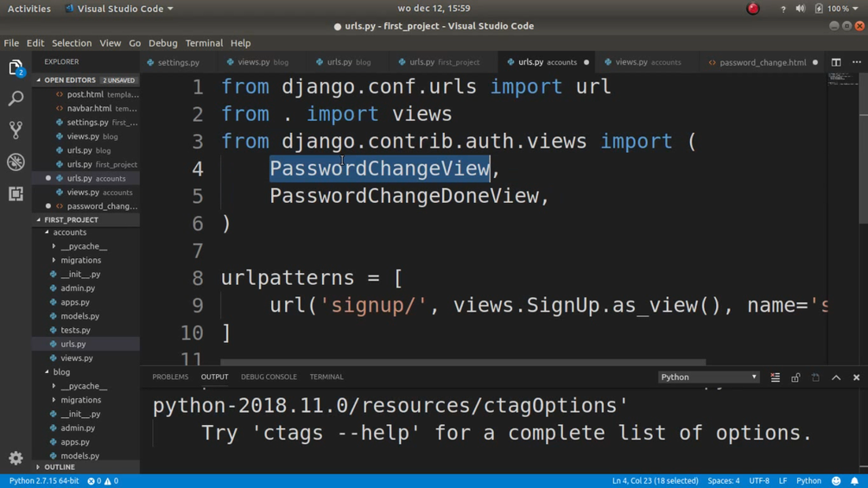Open post.html in Open Editors
Viewport: 868px width, 488px height.
tap(86, 95)
